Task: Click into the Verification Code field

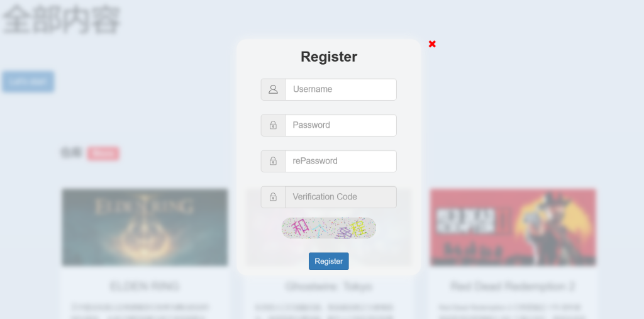Action: (x=340, y=197)
